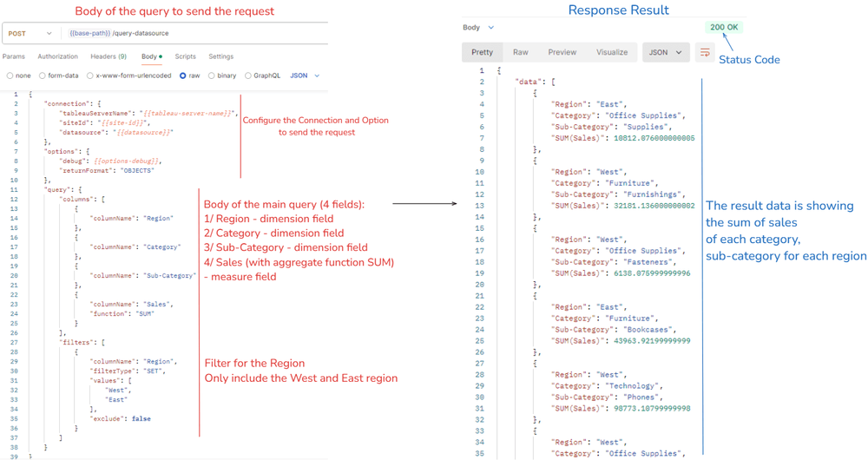Switch to the Params tab
The image size is (868, 460).
(x=14, y=56)
